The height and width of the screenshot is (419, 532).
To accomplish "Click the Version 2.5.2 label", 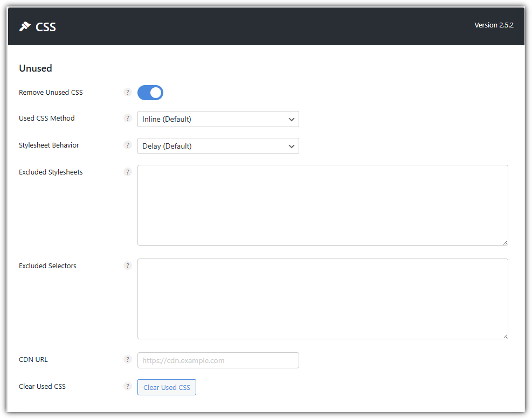I will point(494,25).
